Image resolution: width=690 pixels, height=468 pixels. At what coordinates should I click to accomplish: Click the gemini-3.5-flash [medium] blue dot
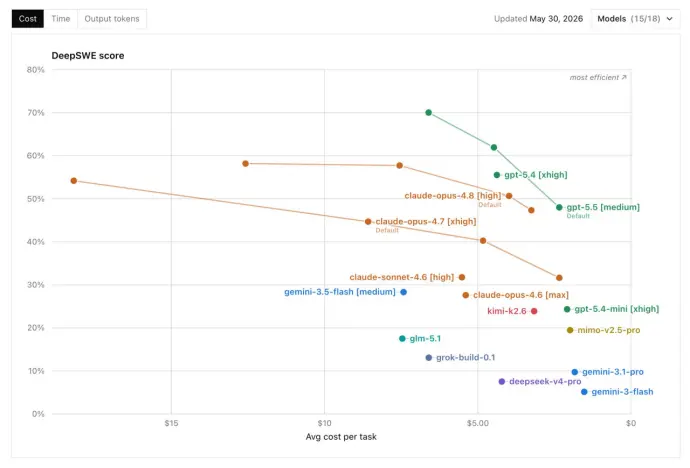(404, 292)
